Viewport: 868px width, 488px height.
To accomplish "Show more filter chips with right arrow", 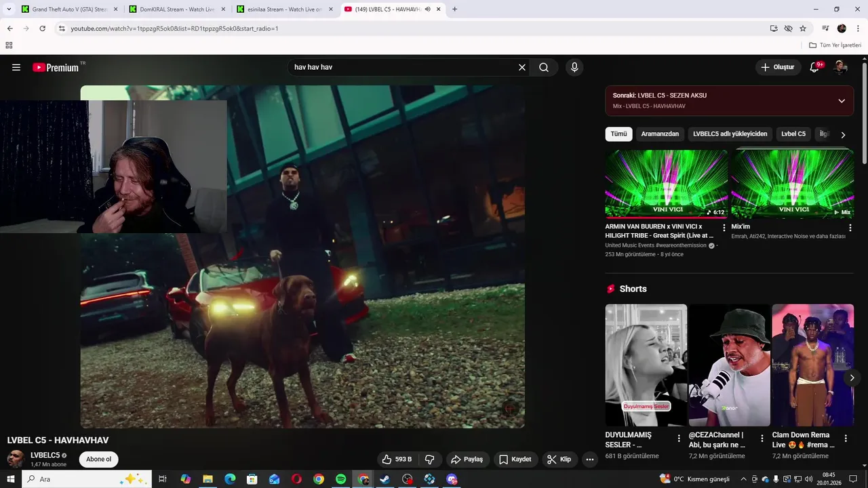I will (843, 134).
